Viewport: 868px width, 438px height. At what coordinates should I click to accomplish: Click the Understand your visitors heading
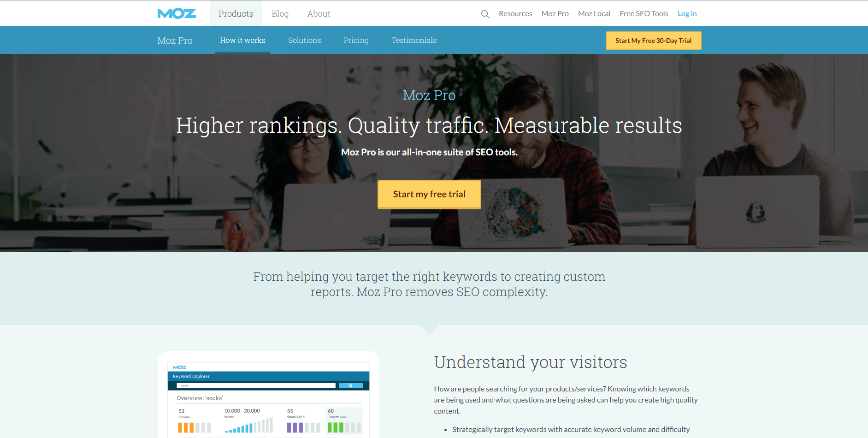click(531, 362)
